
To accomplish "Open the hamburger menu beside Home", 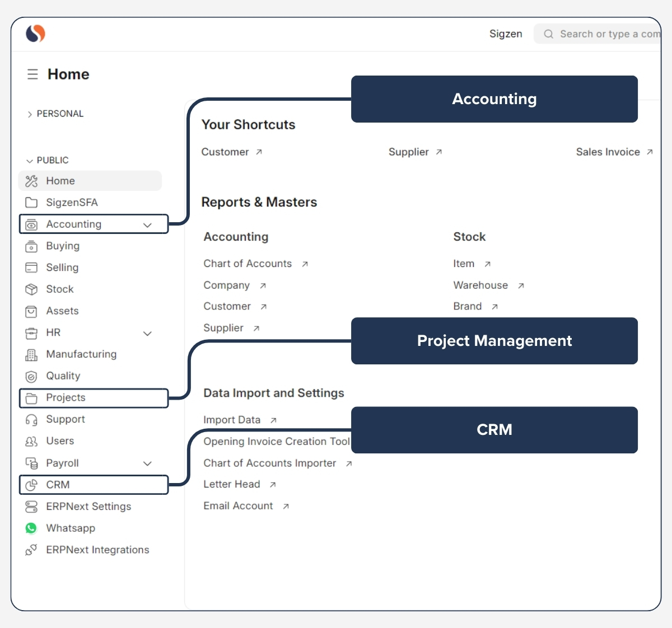I will tap(32, 74).
